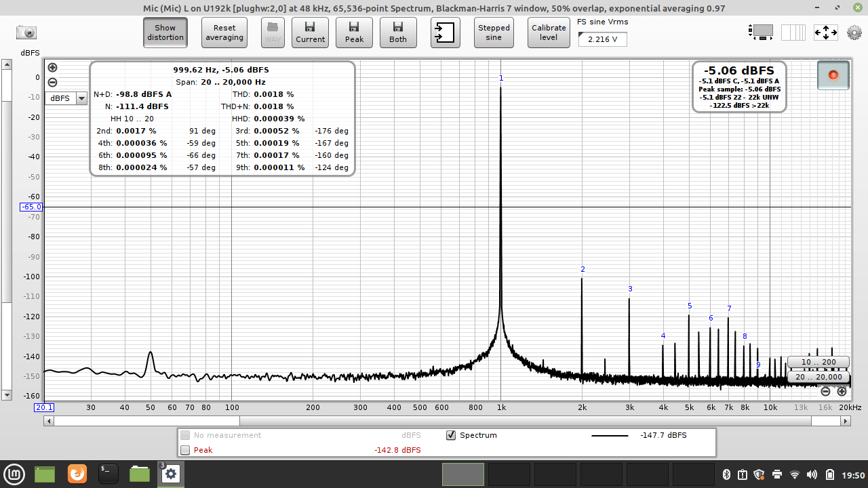Click the printer tray icon
Image resolution: width=868 pixels, height=488 pixels.
[x=777, y=474]
